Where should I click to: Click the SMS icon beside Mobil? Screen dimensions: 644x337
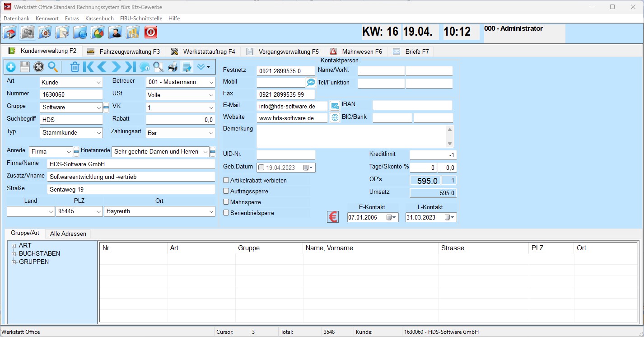311,82
